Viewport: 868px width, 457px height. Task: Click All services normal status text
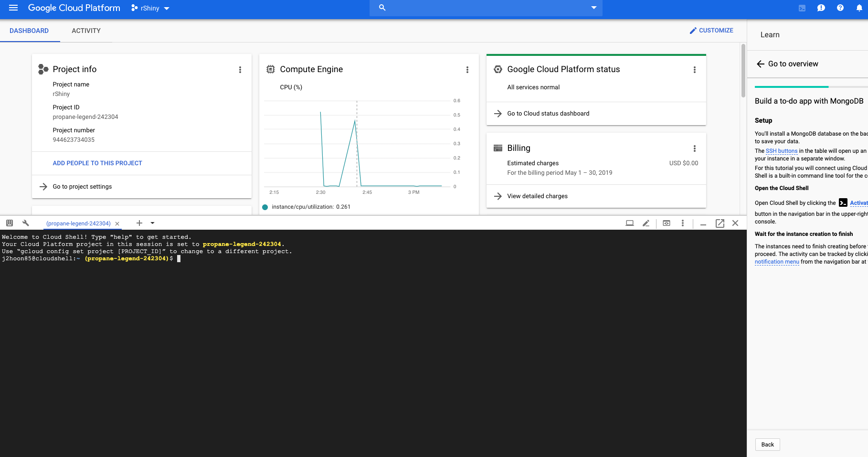(x=533, y=87)
